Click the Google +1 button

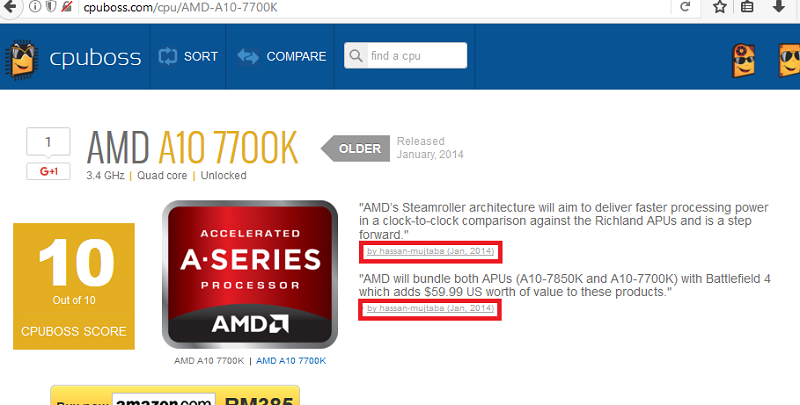coord(48,171)
